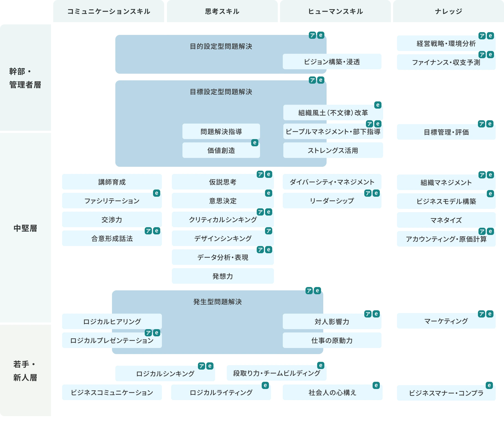Click the 'ア' badge on マーケティング

coord(482,314)
